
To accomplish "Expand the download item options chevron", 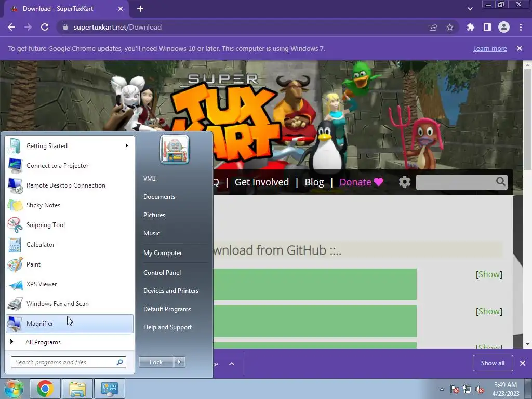I will 232,364.
